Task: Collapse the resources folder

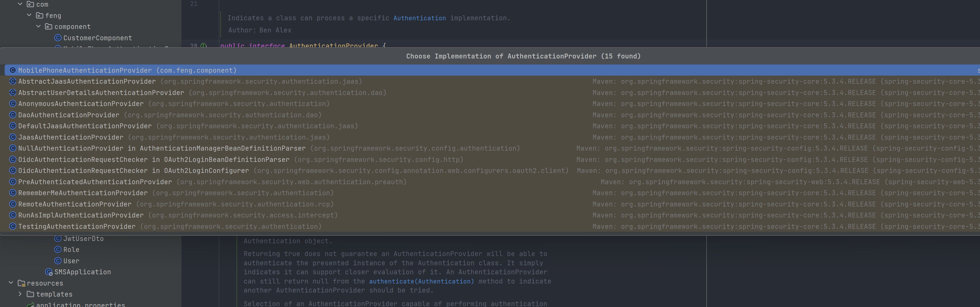Action: (11, 283)
